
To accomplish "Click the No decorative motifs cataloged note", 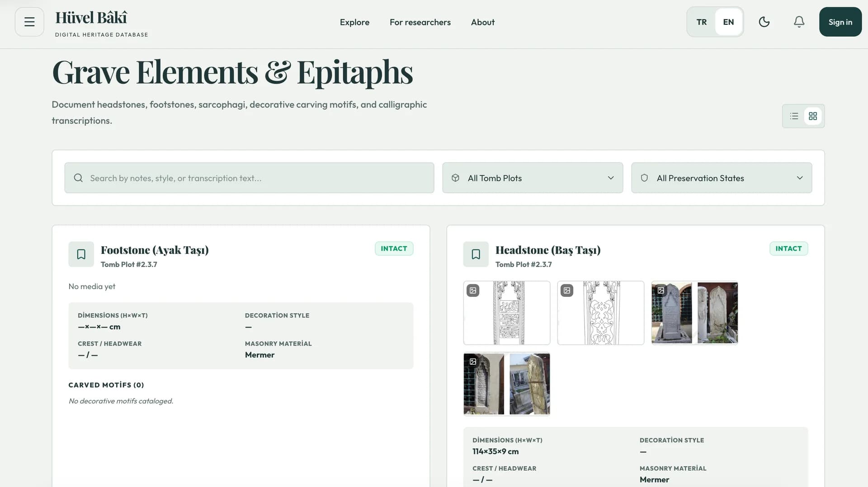I will coord(121,401).
